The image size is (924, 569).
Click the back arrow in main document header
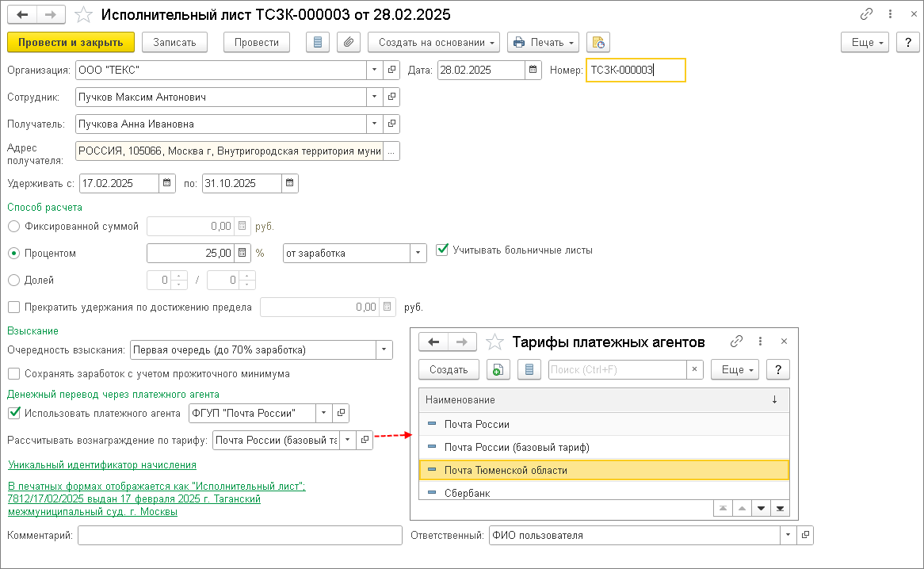click(22, 14)
